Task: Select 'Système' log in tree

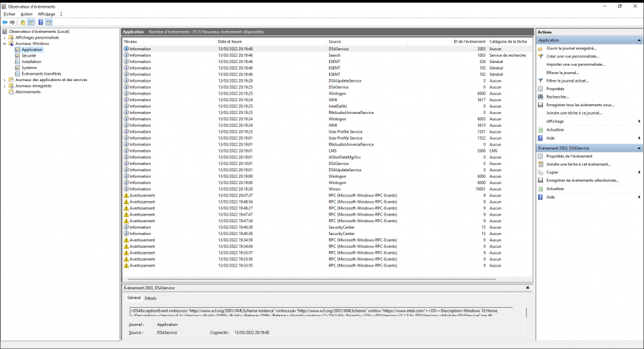Action: coord(29,68)
